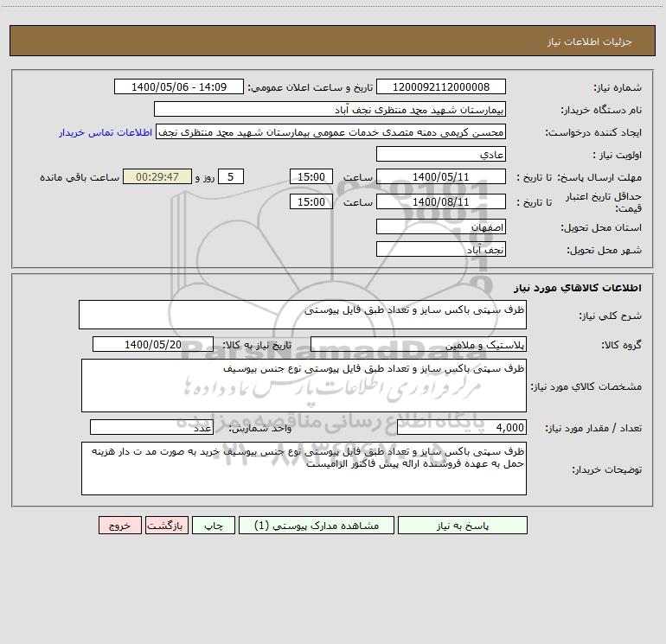Click quantity field showing 4,000
666x644 pixels.
[x=462, y=428]
